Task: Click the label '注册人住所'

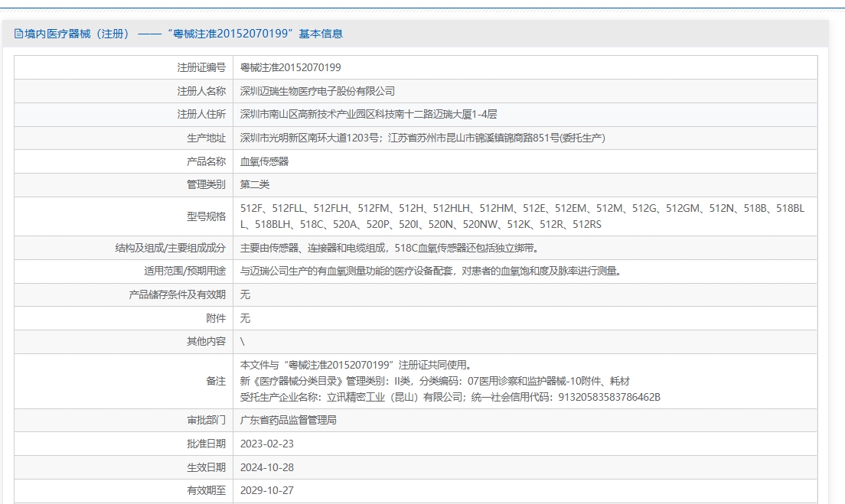Action: (201, 114)
